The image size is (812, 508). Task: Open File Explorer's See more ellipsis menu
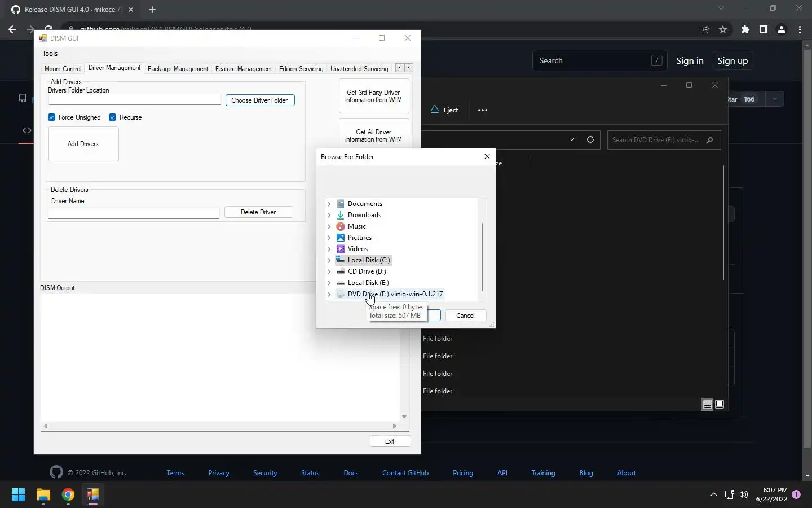tap(483, 110)
